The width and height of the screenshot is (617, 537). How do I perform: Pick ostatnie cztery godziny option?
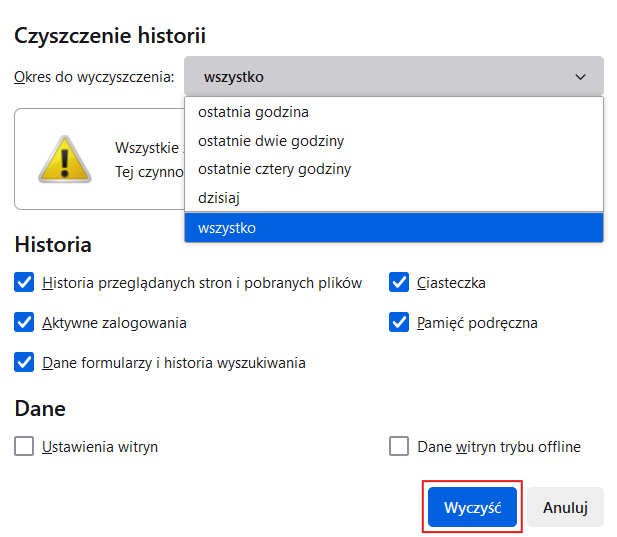coord(394,169)
